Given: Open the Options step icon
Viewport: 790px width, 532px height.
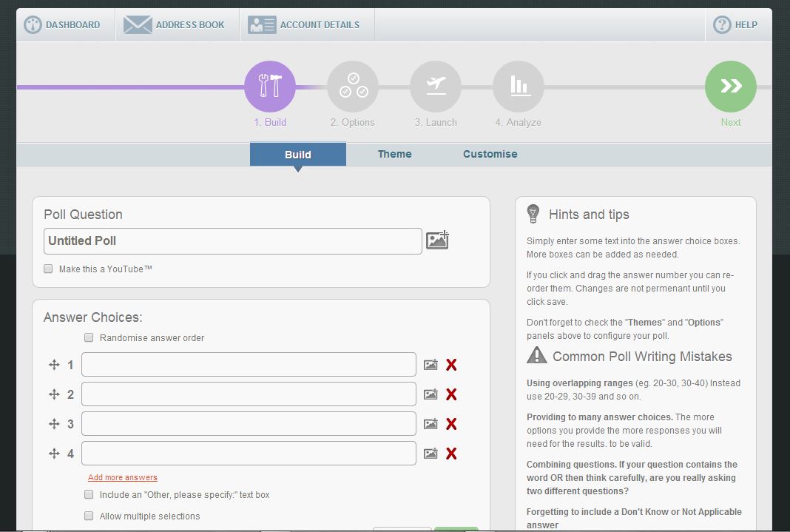Looking at the screenshot, I should pos(352,87).
